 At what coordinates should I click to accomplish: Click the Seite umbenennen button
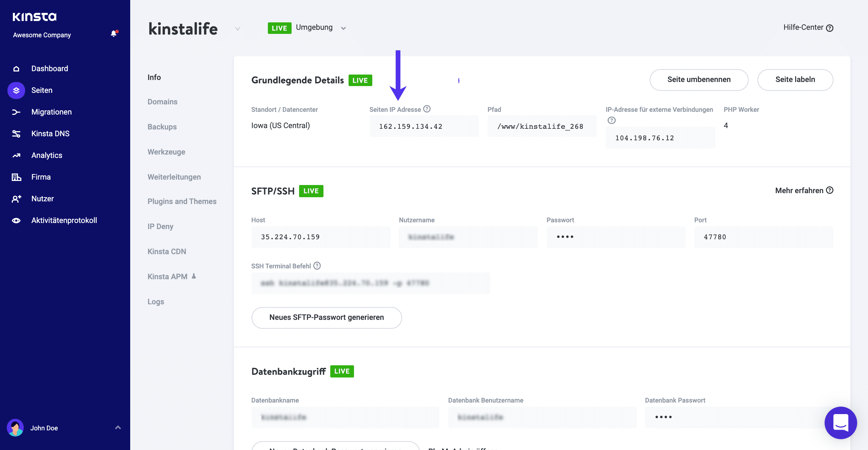(x=699, y=79)
